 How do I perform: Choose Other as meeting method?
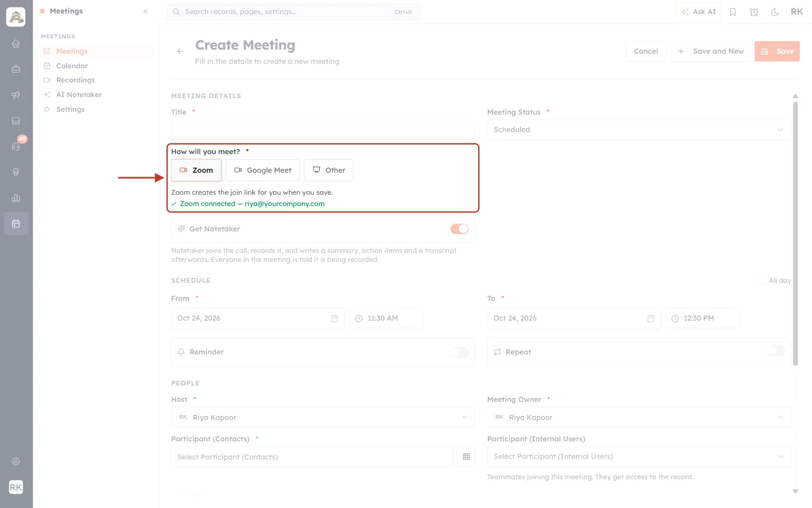point(329,170)
